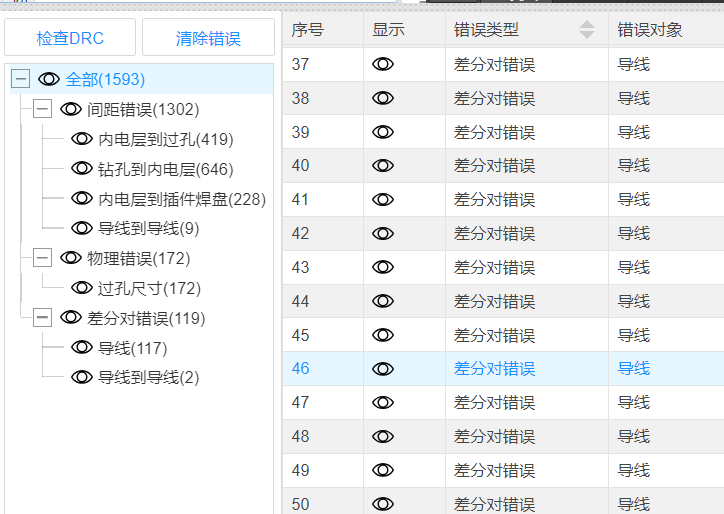The height and width of the screenshot is (514, 724).
Task: Click the 序号 column header
Action: [308, 30]
